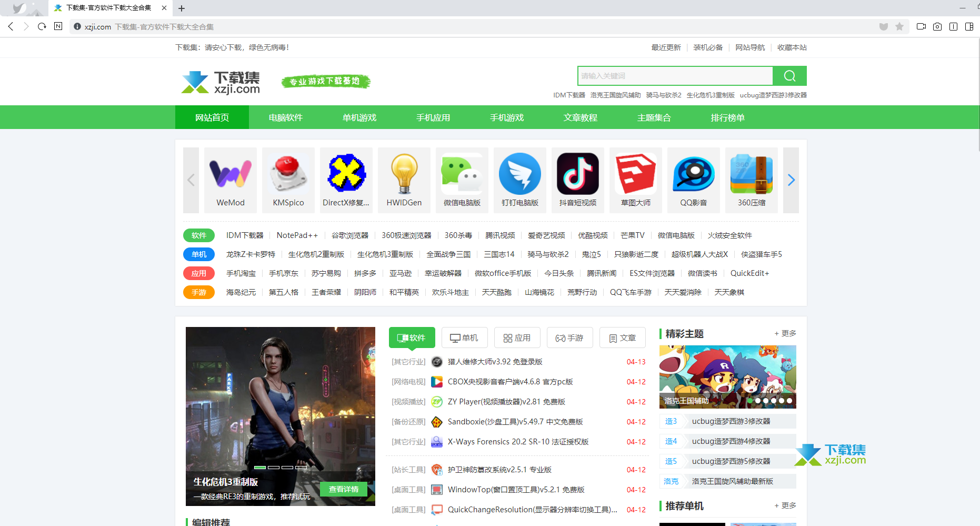Click the green 软件 category pill
Image resolution: width=980 pixels, height=526 pixels.
pos(199,235)
